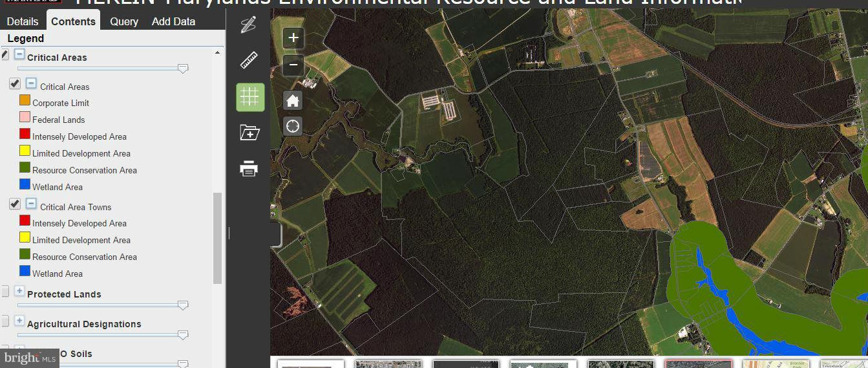Enable the Protected Lands layer checkbox
This screenshot has width=868, height=368.
5,291
